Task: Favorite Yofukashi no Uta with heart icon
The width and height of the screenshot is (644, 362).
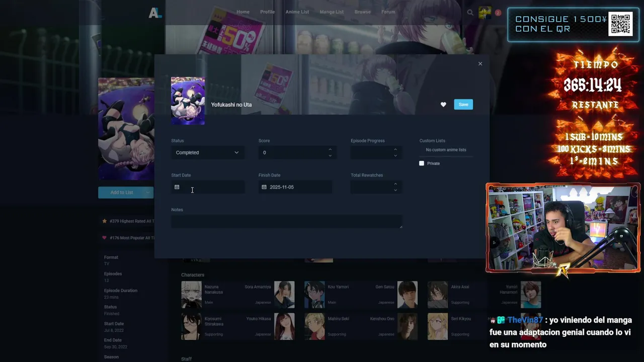Action: click(x=443, y=105)
